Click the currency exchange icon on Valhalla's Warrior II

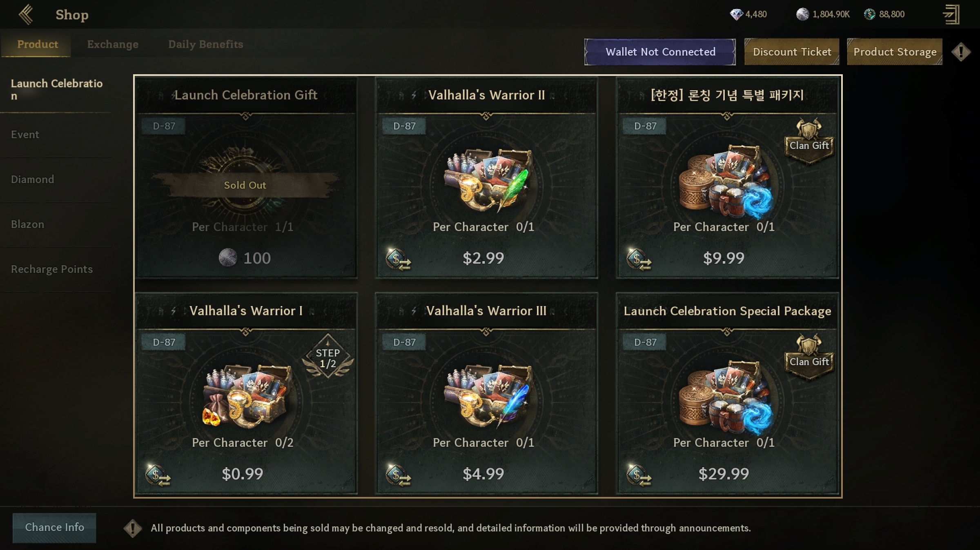click(x=398, y=259)
